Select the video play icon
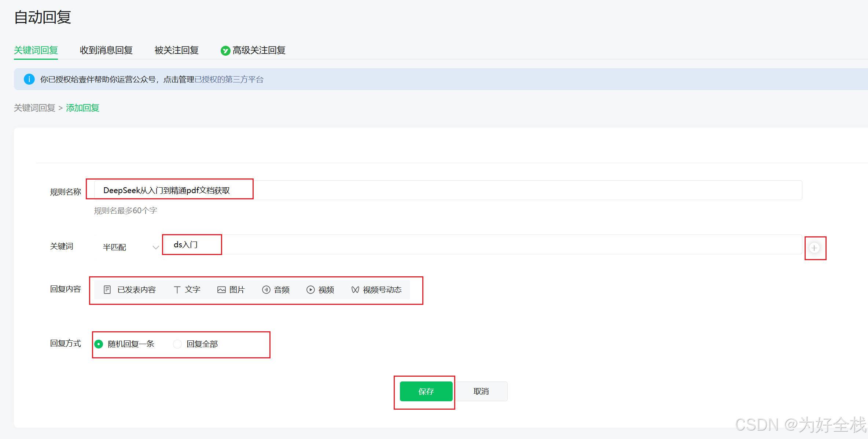 tap(310, 290)
